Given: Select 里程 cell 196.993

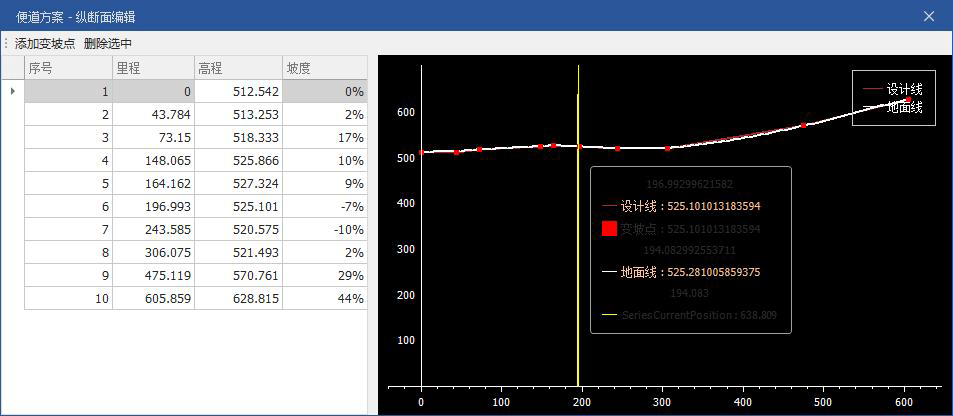Looking at the screenshot, I should (154, 207).
